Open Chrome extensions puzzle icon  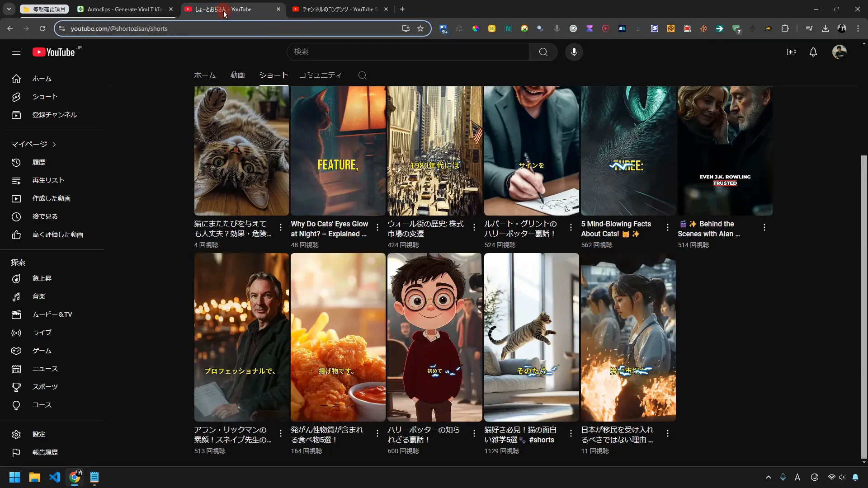pyautogui.click(x=785, y=28)
